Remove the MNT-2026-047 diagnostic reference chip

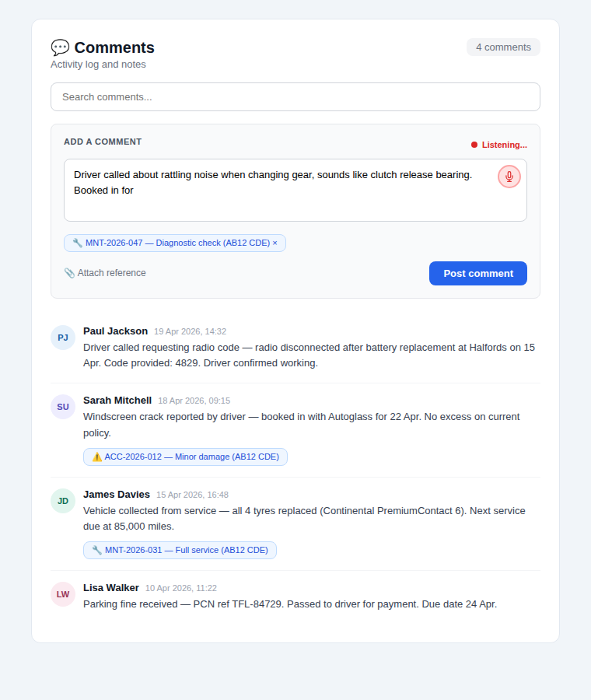click(x=275, y=243)
